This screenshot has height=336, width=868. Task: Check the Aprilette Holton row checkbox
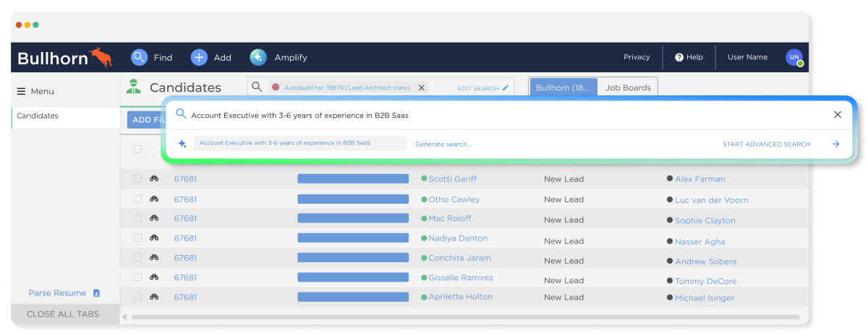click(137, 296)
